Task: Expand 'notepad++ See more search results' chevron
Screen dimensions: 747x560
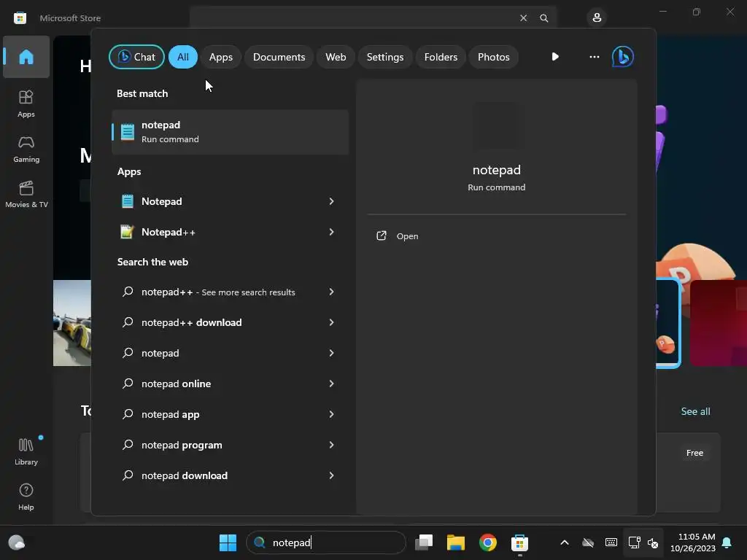Action: (332, 292)
